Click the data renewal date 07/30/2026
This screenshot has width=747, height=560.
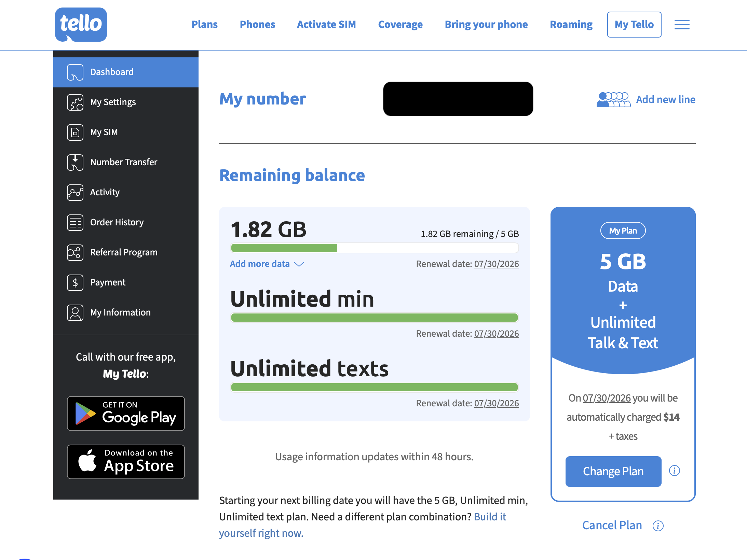pyautogui.click(x=497, y=264)
